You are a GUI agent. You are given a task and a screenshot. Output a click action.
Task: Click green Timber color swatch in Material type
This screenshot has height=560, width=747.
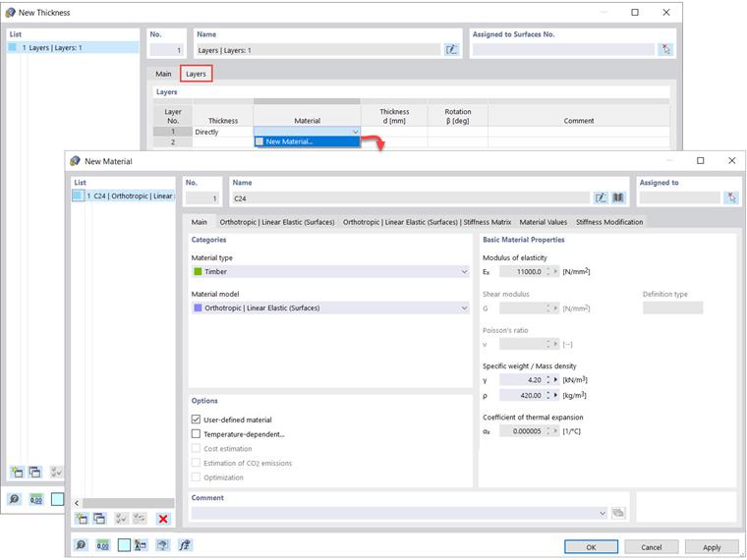point(198,271)
